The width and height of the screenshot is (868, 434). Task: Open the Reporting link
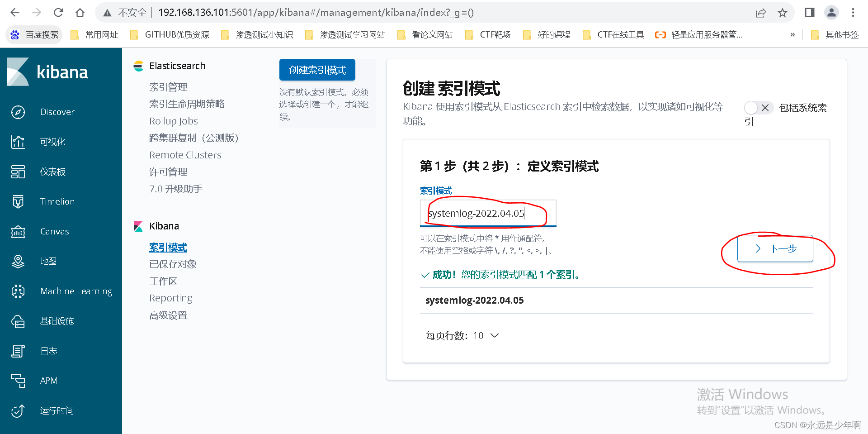tap(171, 298)
